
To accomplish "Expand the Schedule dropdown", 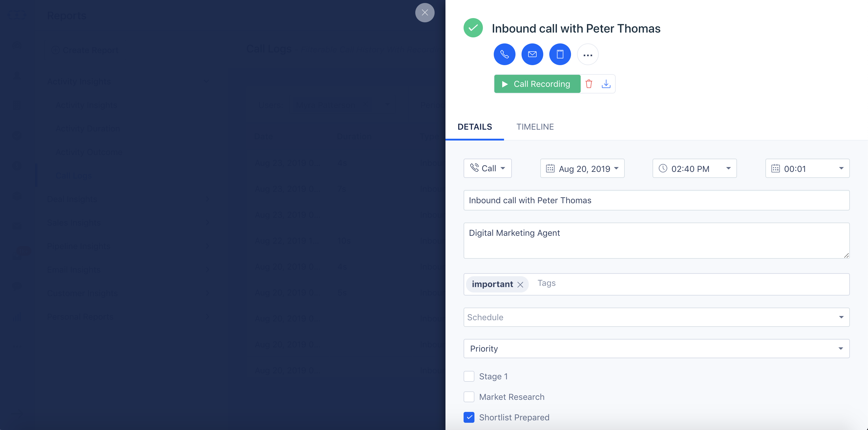I will pyautogui.click(x=656, y=317).
